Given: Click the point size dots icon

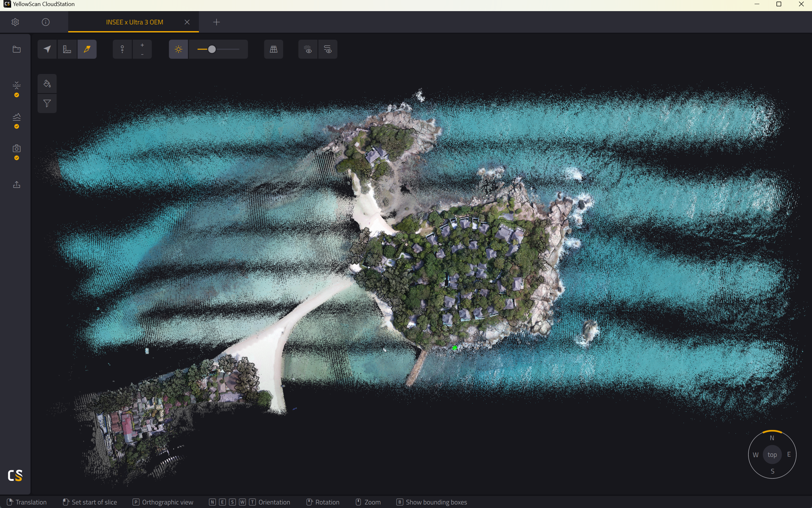Looking at the screenshot, I should pos(122,50).
